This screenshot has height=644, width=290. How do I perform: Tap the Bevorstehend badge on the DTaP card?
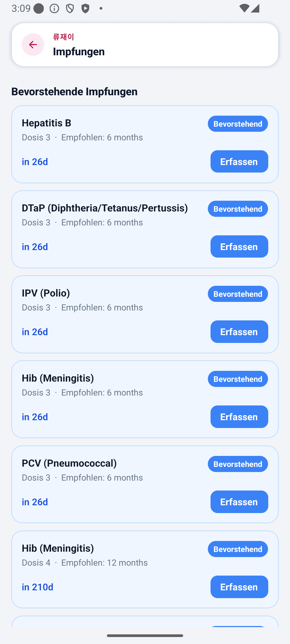[238, 209]
